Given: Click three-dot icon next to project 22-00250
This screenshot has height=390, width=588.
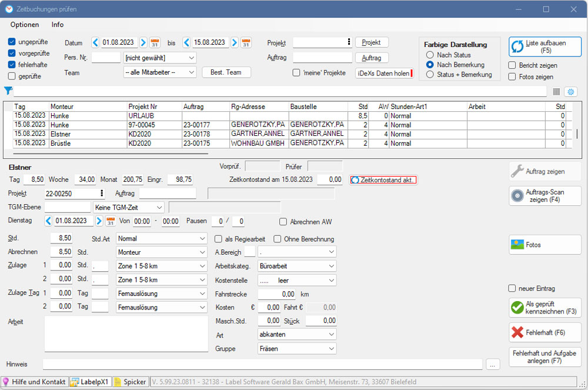Looking at the screenshot, I should pyautogui.click(x=102, y=193).
